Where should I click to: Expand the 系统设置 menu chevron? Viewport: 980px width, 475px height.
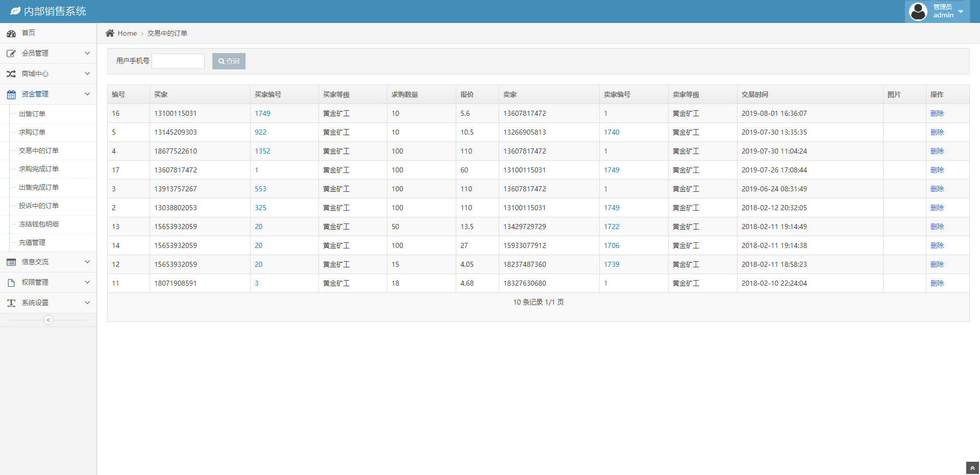[x=87, y=303]
